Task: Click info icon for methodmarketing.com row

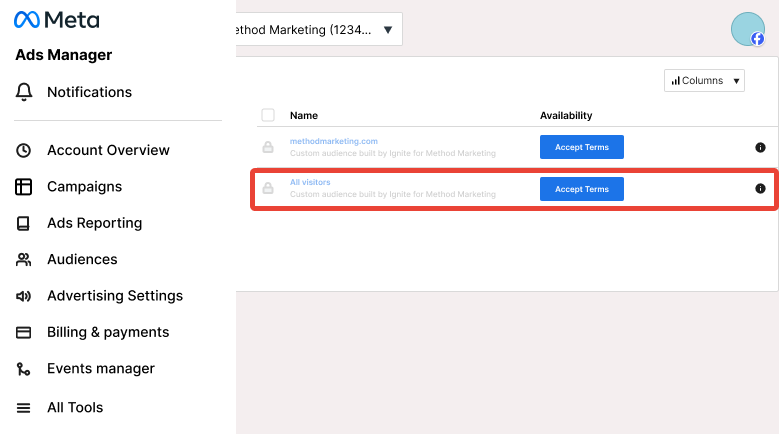Action: point(760,147)
